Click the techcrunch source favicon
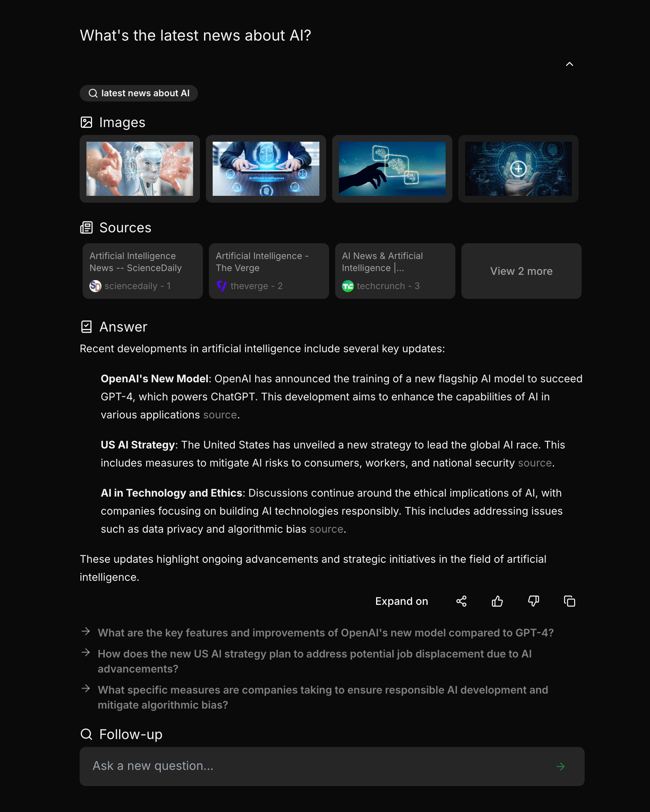 (348, 286)
